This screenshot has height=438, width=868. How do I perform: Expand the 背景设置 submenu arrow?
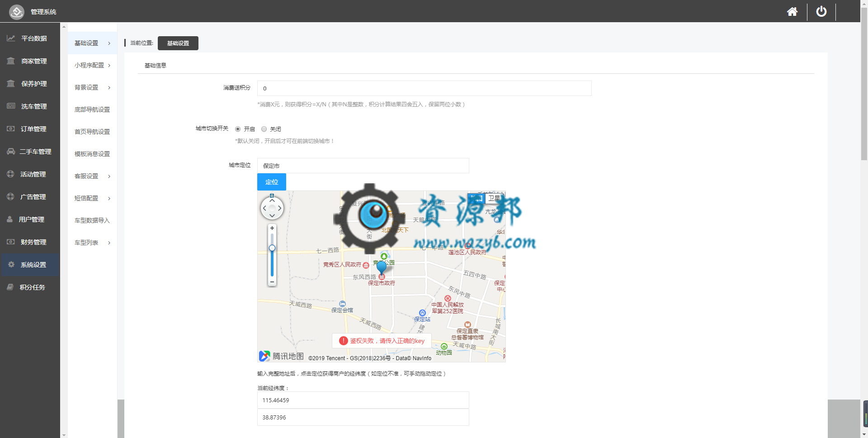click(x=109, y=88)
